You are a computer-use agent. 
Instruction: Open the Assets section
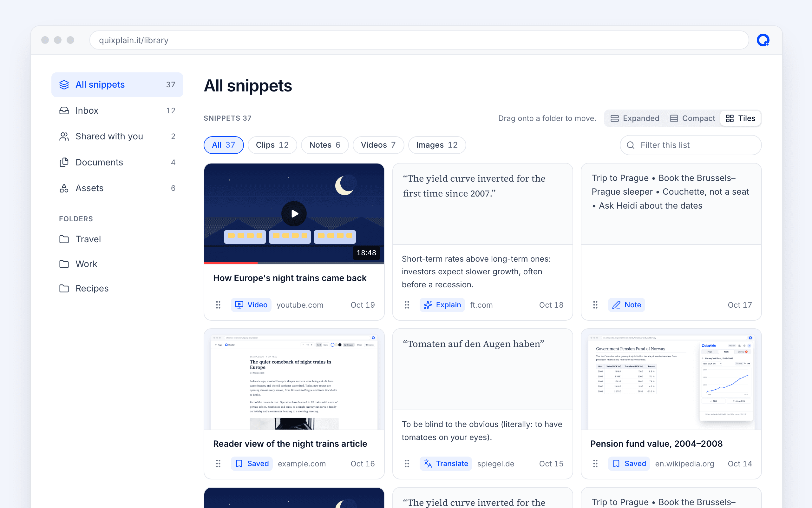117,188
